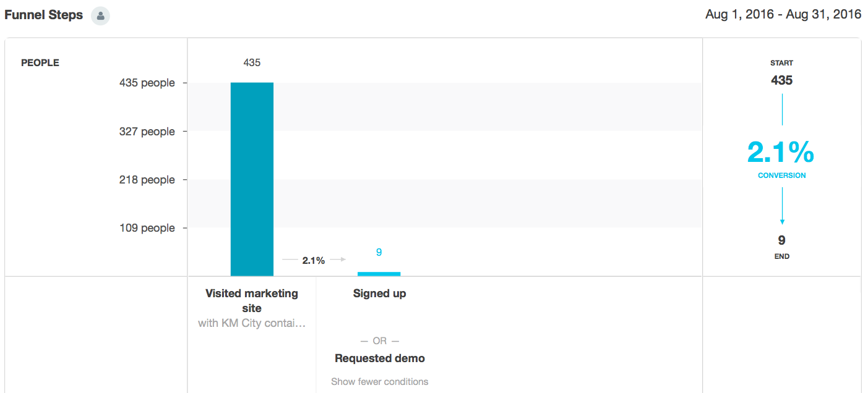Click the blue 9 count label
Viewport: 868px width, 393px height.
pyautogui.click(x=379, y=252)
